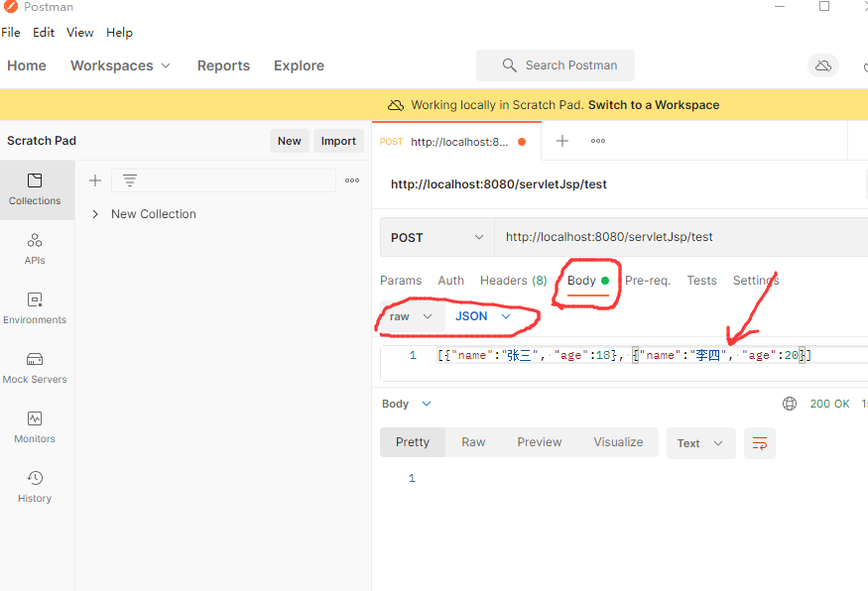
Task: Click the Scratch Pad heading
Action: click(x=42, y=141)
